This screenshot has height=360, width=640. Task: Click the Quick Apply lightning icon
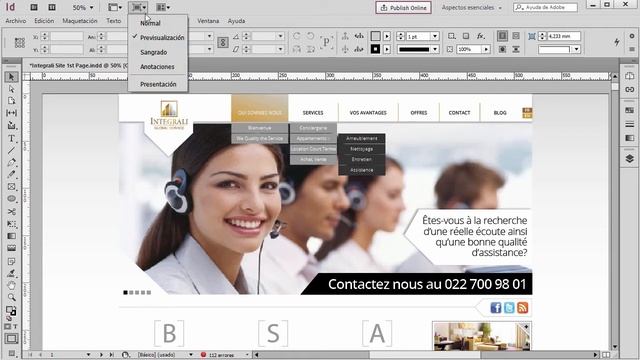coord(617,42)
